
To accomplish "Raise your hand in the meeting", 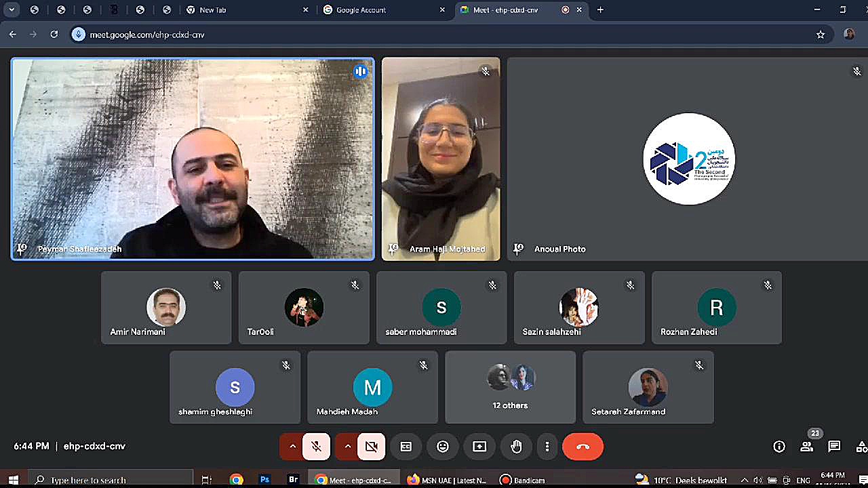I will coord(517,447).
